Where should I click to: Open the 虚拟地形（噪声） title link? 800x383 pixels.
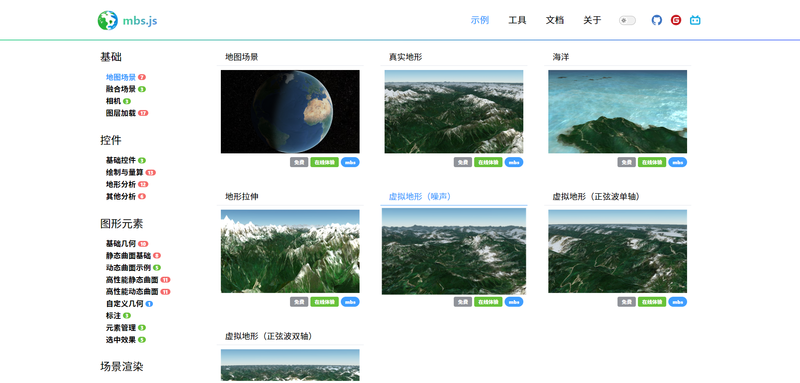click(420, 196)
